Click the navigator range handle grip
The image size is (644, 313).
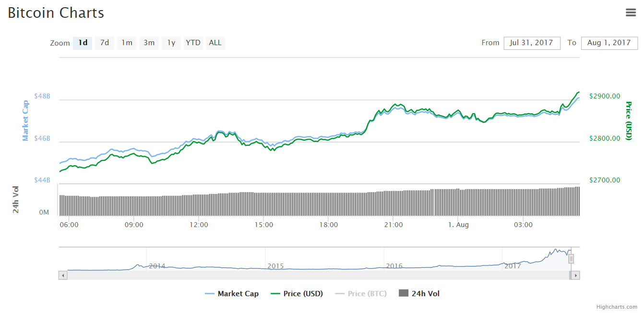[571, 259]
